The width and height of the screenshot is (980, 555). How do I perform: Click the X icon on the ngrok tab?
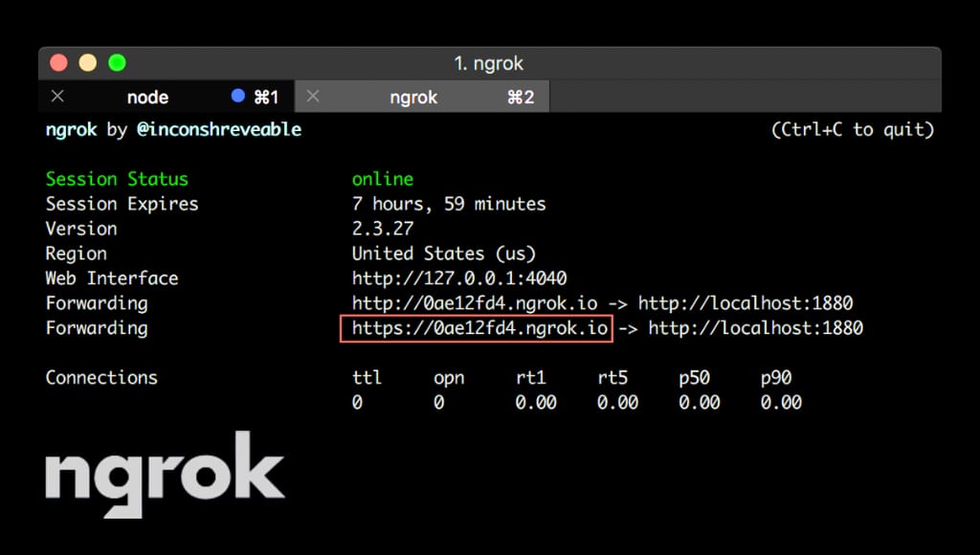[x=312, y=97]
